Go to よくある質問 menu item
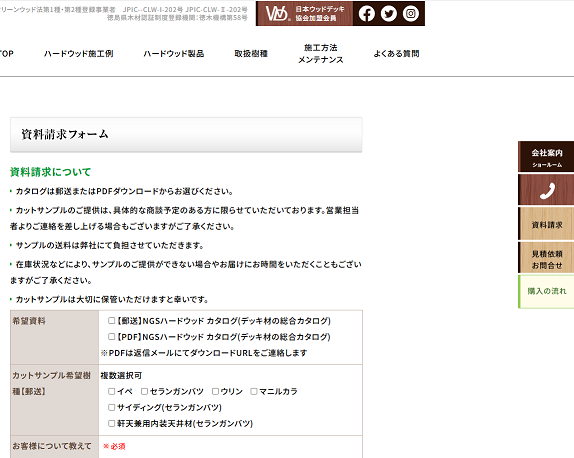Screen dimensions: 574x458 (x=396, y=54)
